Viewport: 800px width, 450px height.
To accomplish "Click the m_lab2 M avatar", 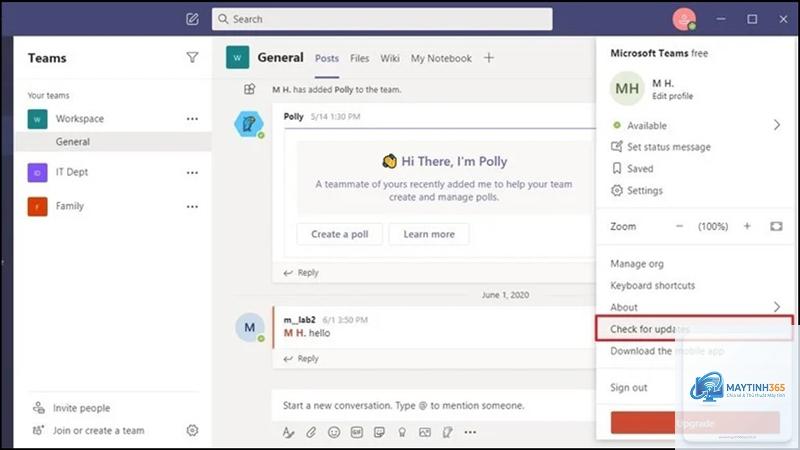I will (x=249, y=327).
